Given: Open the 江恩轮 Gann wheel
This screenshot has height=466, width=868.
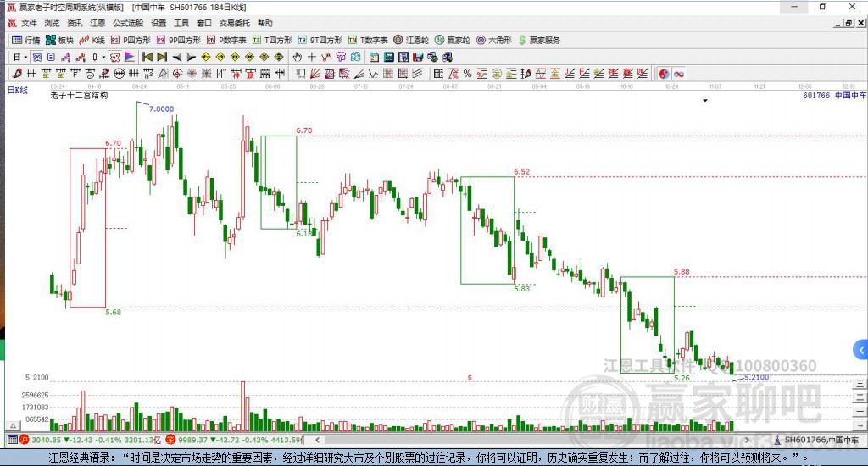Looking at the screenshot, I should (x=411, y=40).
